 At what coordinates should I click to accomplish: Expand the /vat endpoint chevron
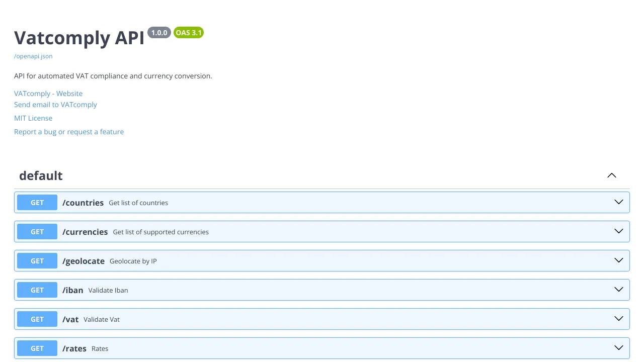(x=619, y=319)
